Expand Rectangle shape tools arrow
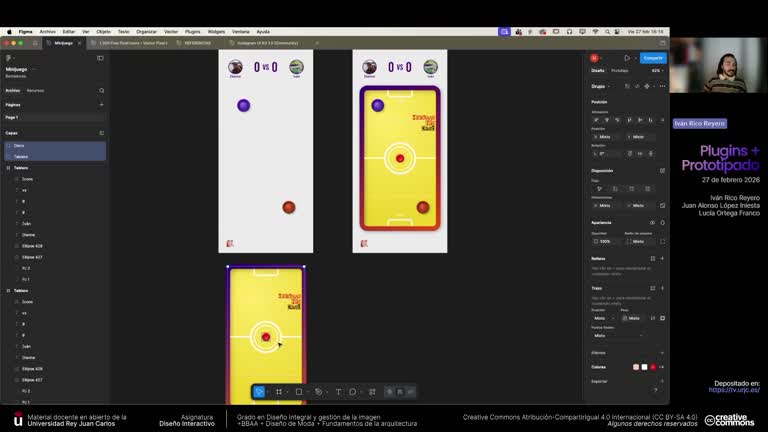 click(x=307, y=392)
